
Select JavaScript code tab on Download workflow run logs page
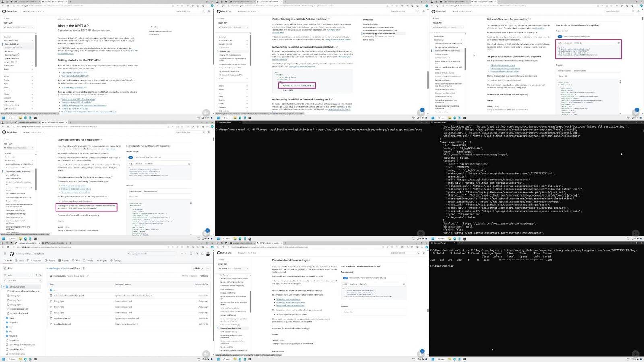[353, 284]
